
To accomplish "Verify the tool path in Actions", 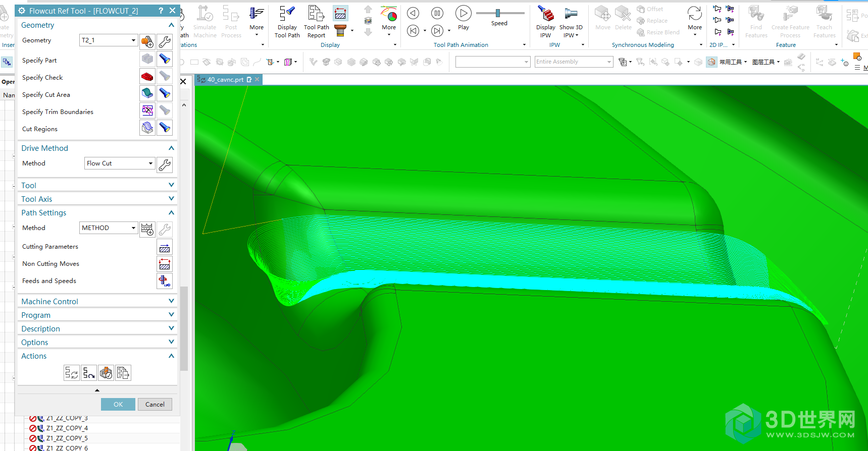I will coord(106,373).
